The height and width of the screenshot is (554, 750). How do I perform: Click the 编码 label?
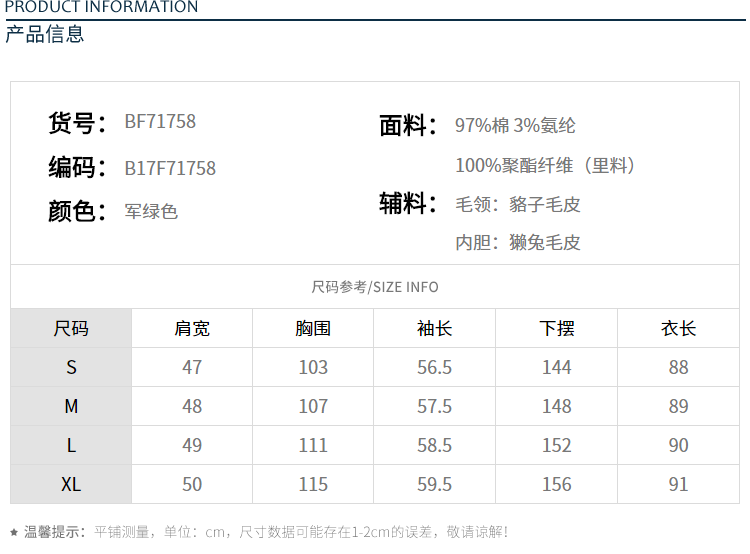[77, 167]
